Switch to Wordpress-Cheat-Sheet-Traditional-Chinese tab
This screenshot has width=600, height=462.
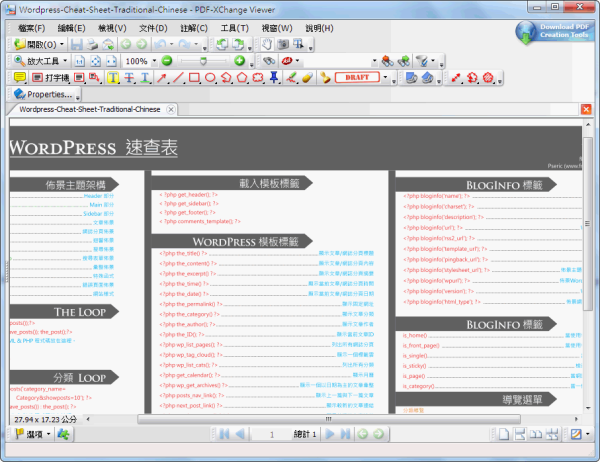click(89, 108)
